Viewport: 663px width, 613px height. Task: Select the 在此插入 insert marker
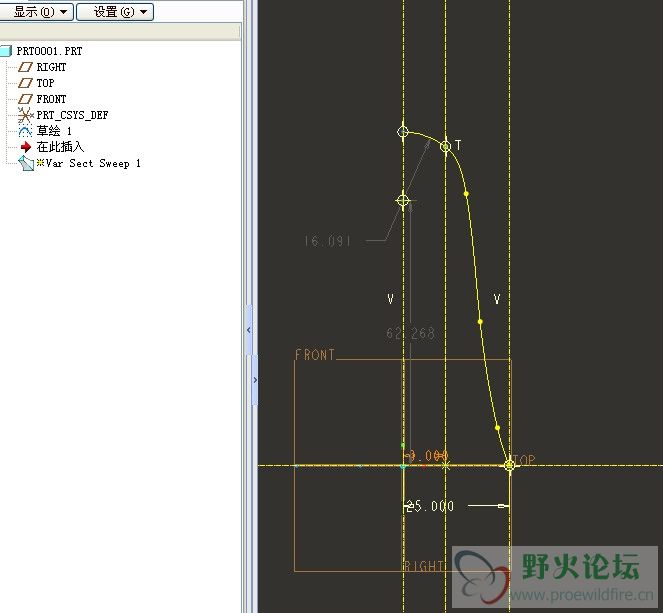[x=60, y=147]
